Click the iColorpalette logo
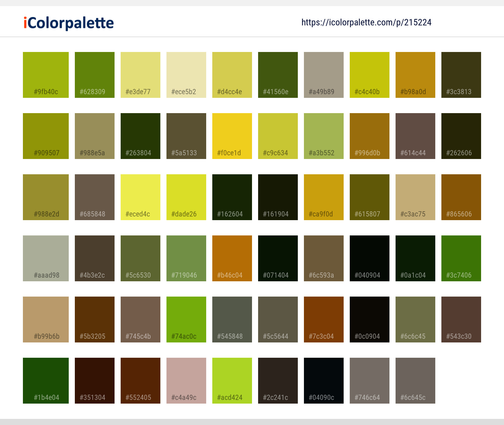 (68, 22)
